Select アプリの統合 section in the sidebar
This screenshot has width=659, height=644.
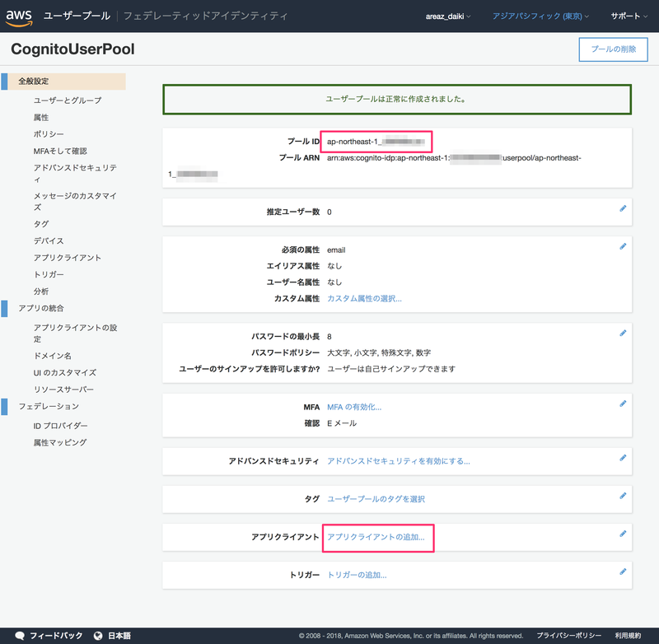click(x=41, y=308)
